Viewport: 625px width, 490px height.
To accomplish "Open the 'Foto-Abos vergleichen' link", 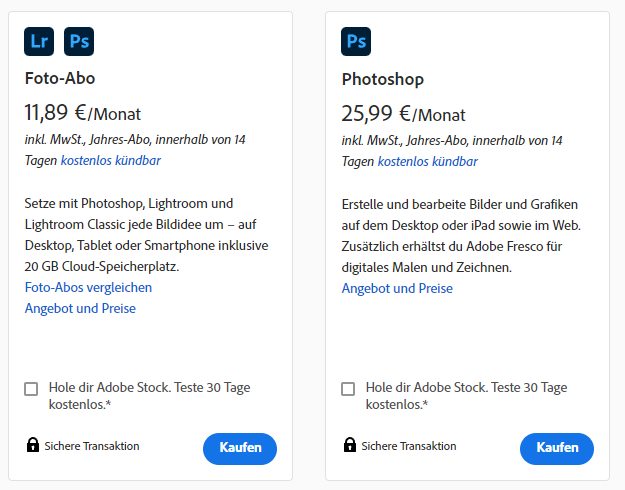I will pos(88,287).
